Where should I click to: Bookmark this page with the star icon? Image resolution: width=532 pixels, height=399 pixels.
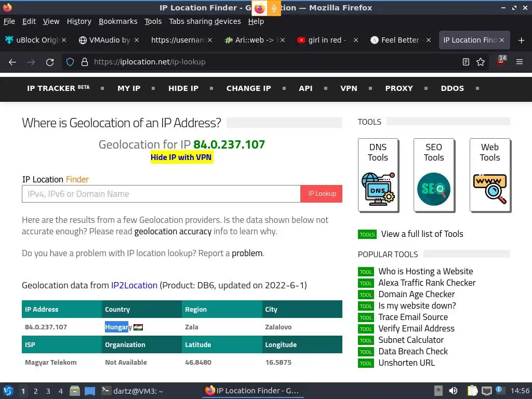(481, 62)
